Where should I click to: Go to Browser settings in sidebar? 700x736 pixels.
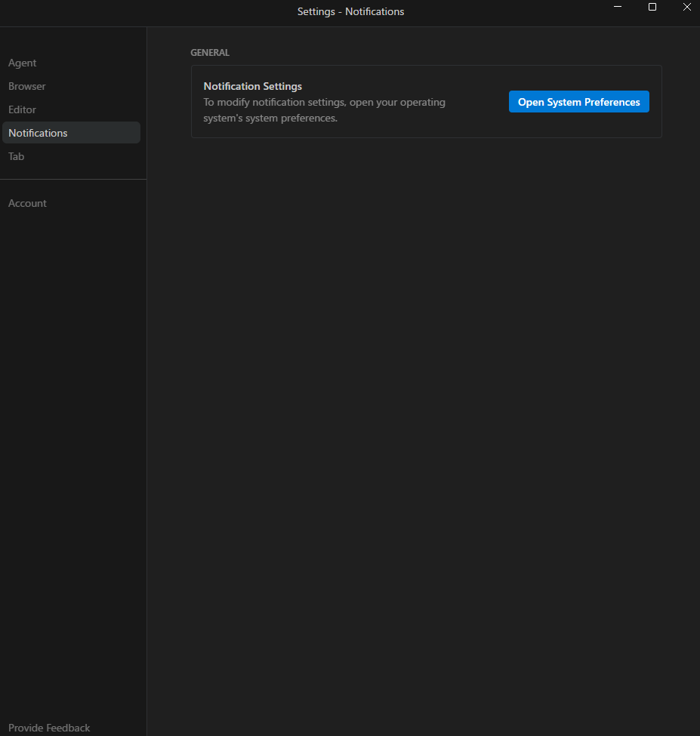(27, 86)
